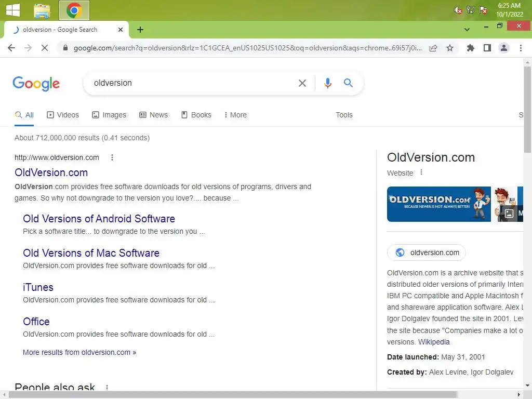Open File Explorer from the taskbar
This screenshot has width=532, height=399.
pyautogui.click(x=42, y=10)
